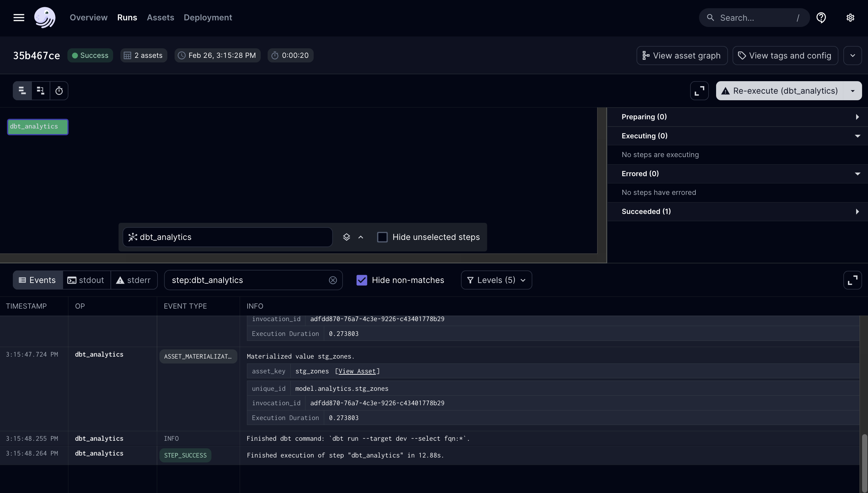Tick the Hide unselected steps checkbox
Viewport: 868px width, 493px height.
[x=382, y=237]
